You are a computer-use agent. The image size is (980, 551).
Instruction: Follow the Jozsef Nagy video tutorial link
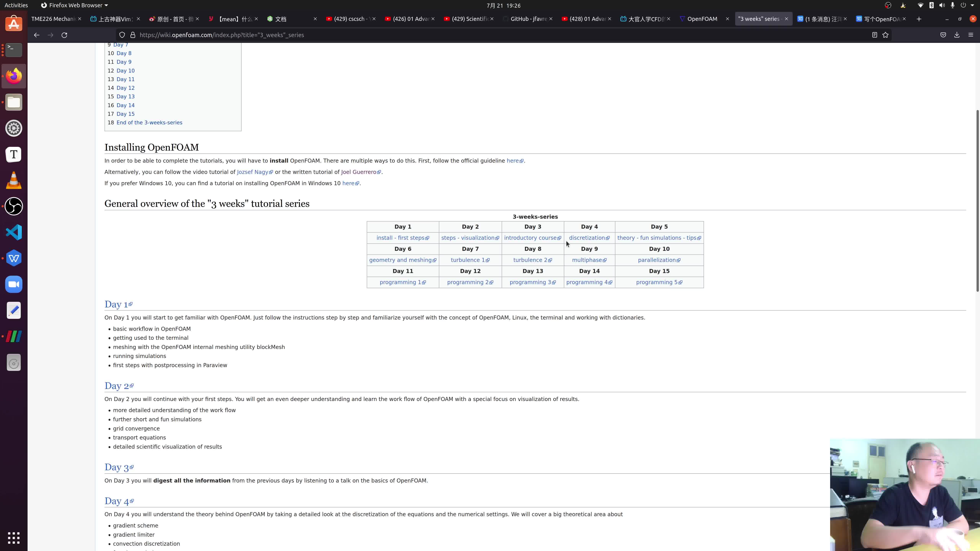tap(255, 172)
